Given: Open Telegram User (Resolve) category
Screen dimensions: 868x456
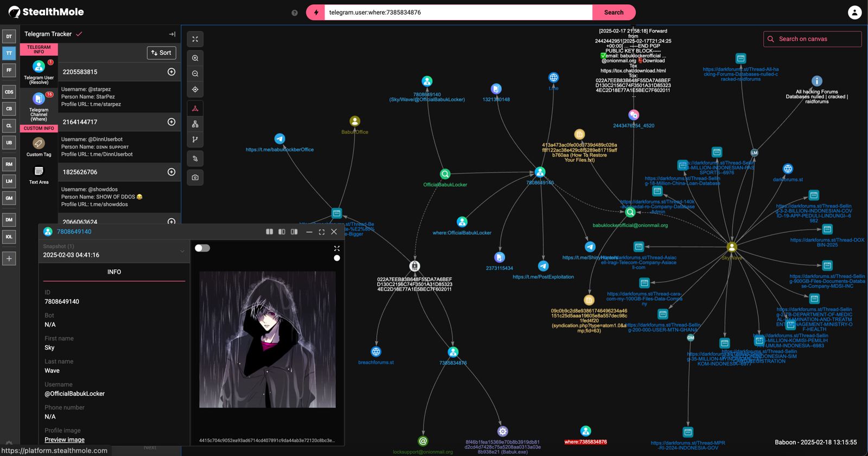Looking at the screenshot, I should point(39,72).
